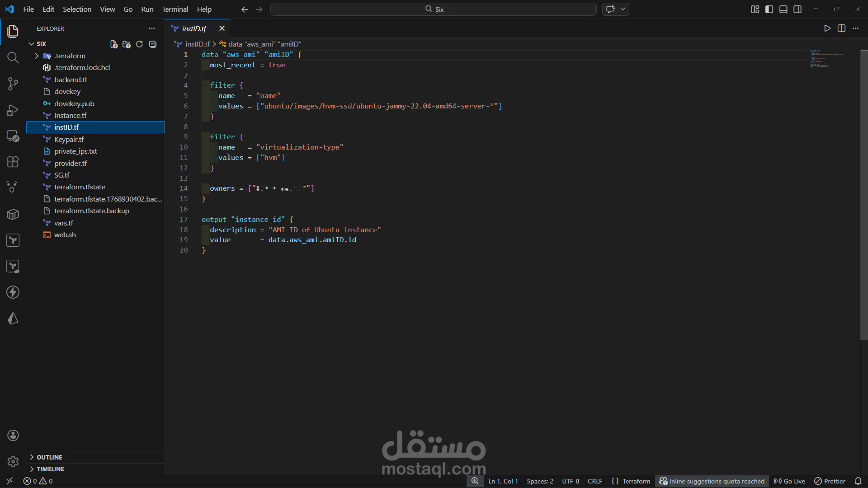Toggle primary side bar visibility
Image resolution: width=868 pixels, height=488 pixels.
point(769,9)
